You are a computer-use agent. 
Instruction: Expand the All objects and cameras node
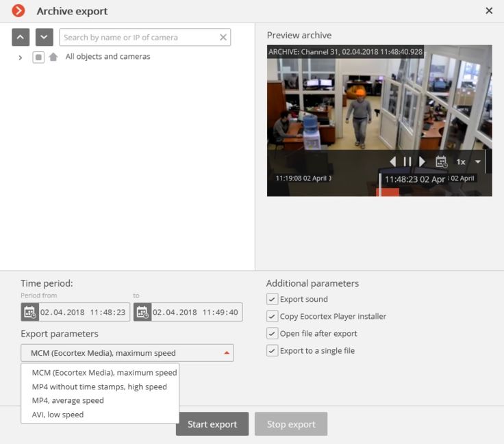21,57
